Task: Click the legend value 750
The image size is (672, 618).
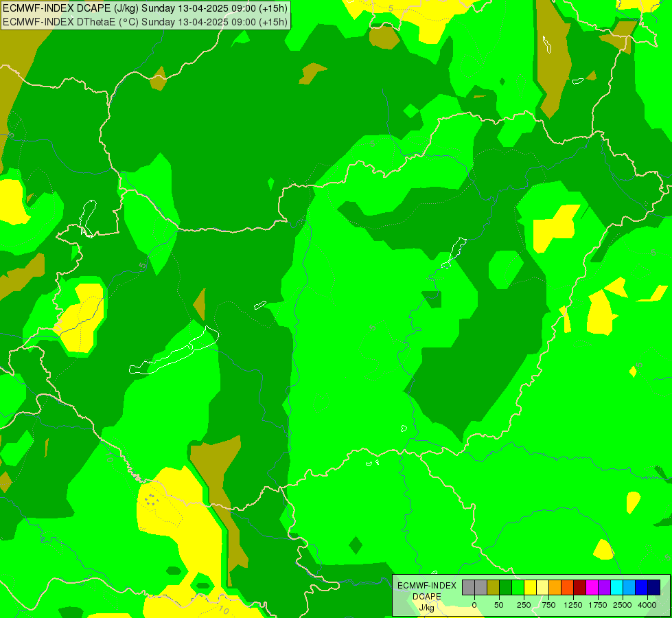Action: [548, 605]
